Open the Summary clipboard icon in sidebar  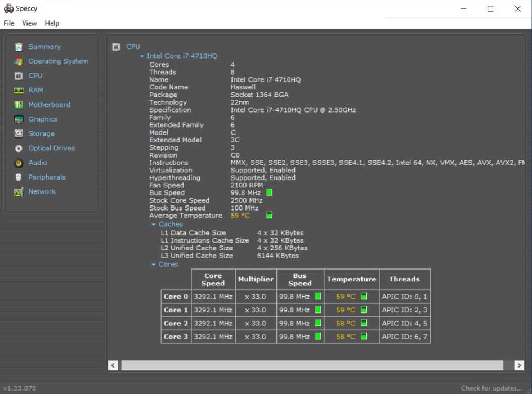click(19, 47)
